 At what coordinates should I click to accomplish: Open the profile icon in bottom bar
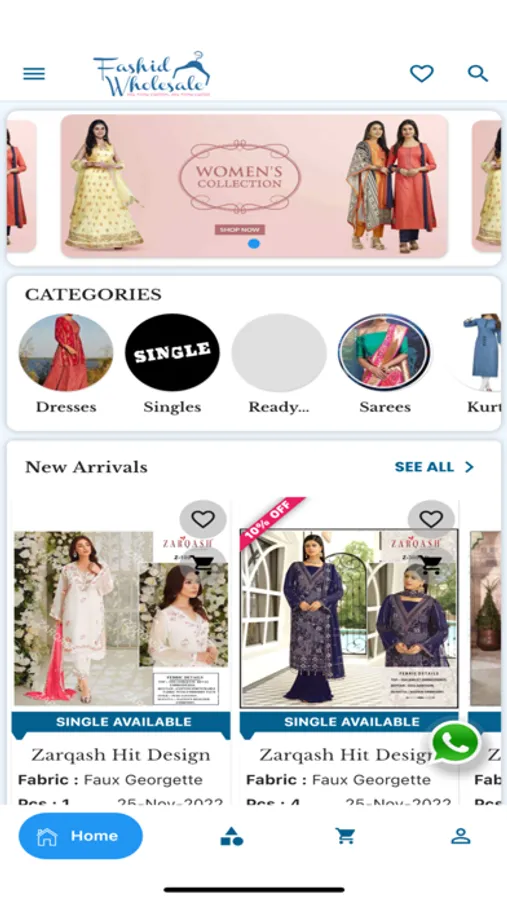click(x=460, y=836)
